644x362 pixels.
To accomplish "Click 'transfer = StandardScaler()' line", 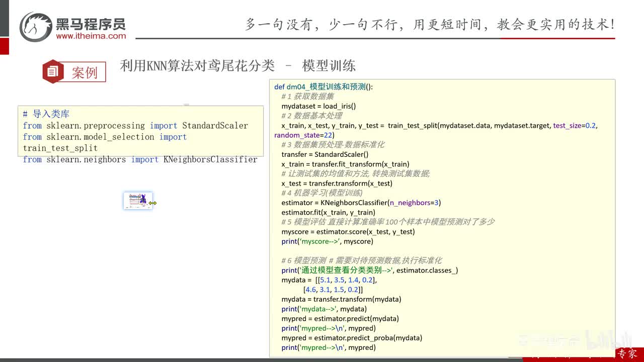I will [x=325, y=154].
